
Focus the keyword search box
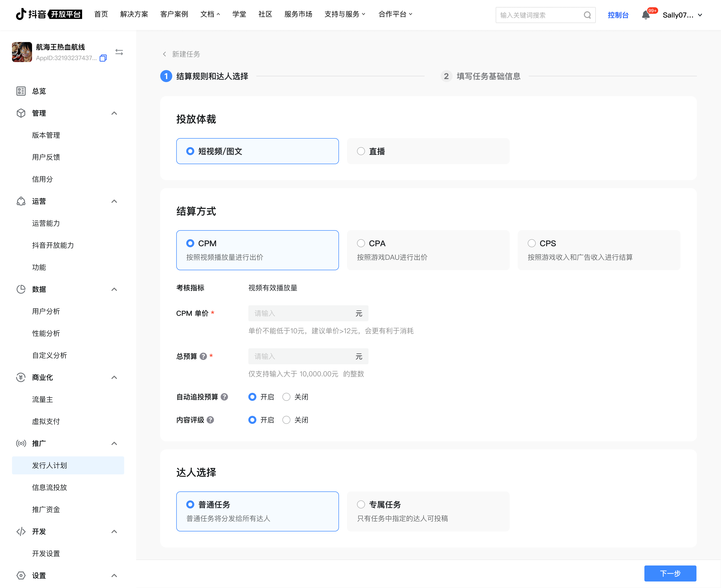pos(545,15)
